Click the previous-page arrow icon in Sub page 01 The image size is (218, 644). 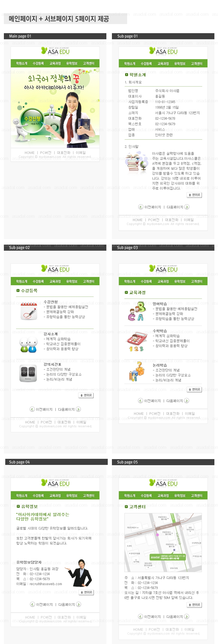(141, 207)
